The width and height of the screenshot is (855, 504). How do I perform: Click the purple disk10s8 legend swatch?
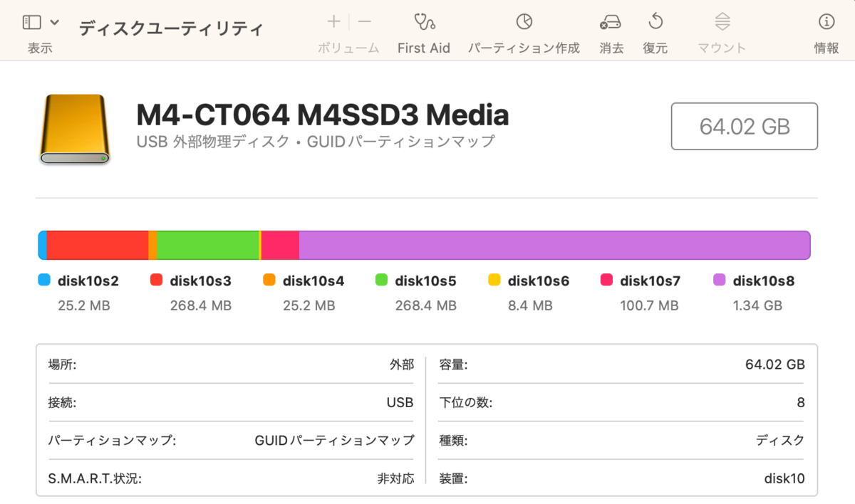pyautogui.click(x=719, y=280)
